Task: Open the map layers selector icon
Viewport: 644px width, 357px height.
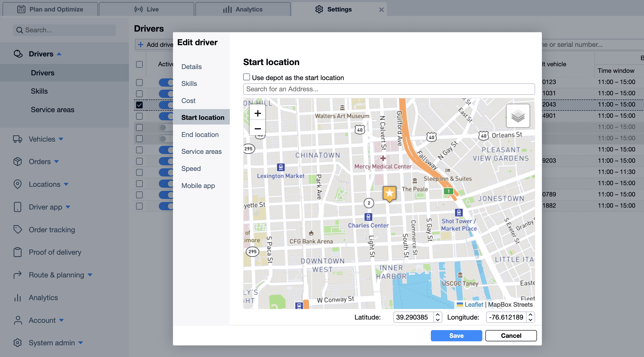Action: click(x=518, y=116)
